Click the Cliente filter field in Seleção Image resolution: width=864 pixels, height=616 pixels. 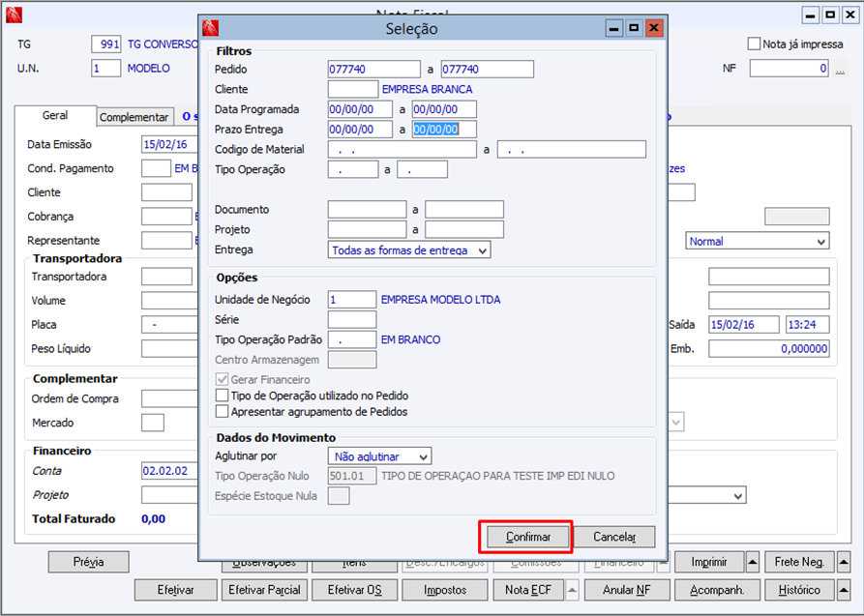352,89
